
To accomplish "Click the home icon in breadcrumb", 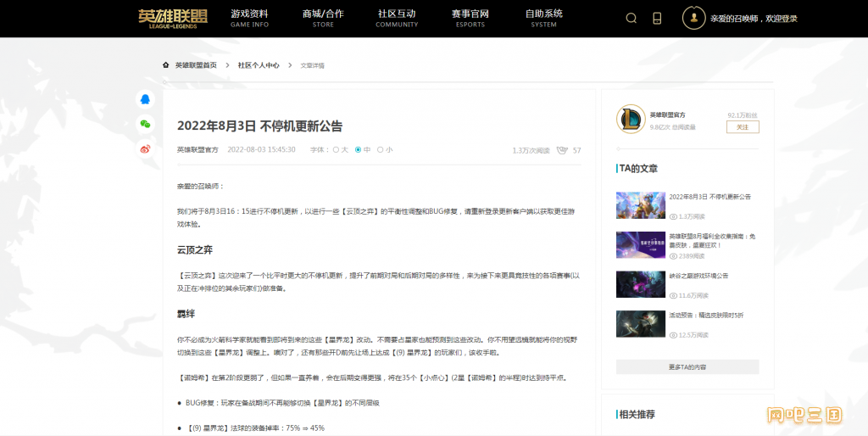I will (x=165, y=64).
